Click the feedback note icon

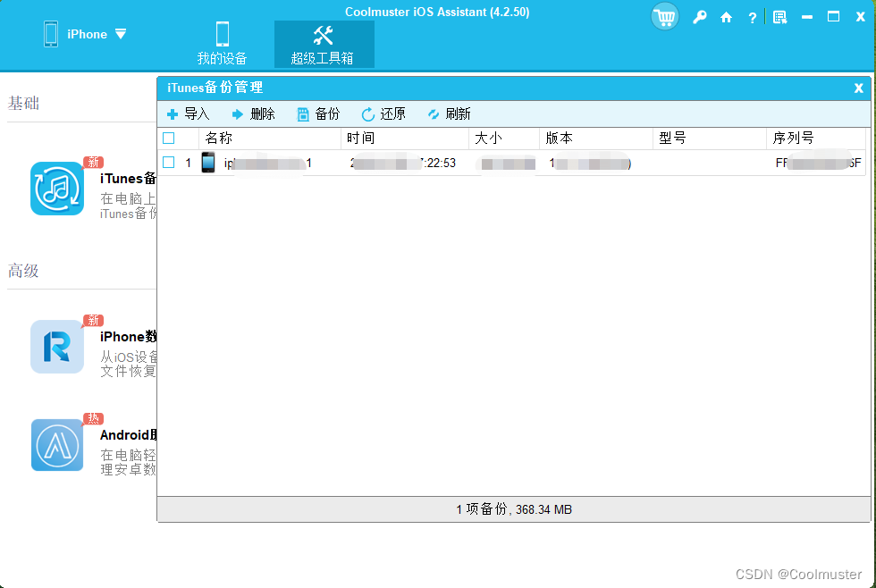pyautogui.click(x=779, y=17)
